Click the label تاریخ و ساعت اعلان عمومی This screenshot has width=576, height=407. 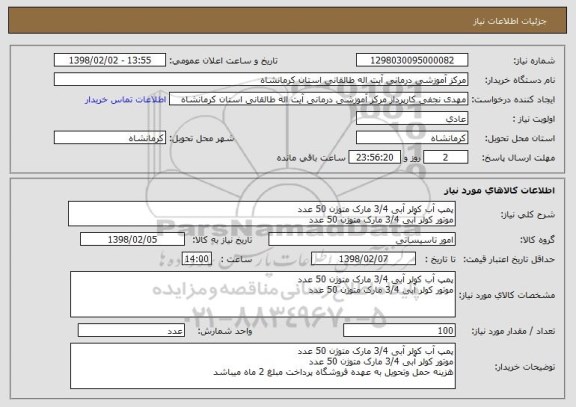223,61
